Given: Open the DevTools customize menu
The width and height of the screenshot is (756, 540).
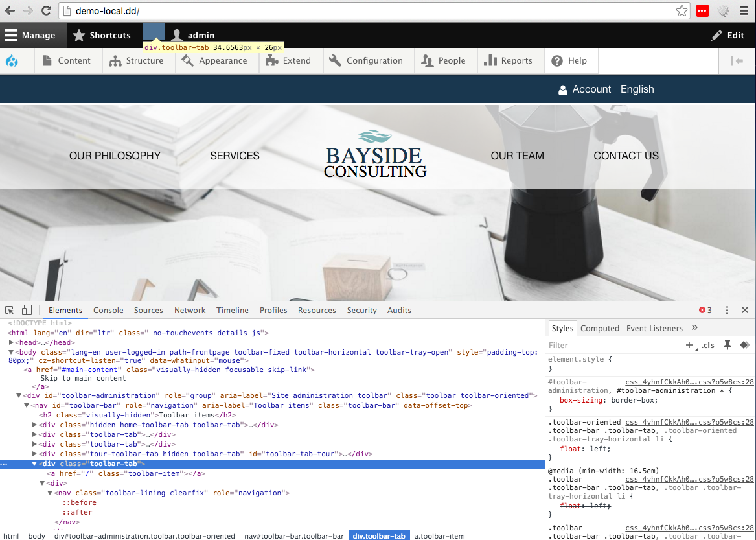Looking at the screenshot, I should point(727,310).
